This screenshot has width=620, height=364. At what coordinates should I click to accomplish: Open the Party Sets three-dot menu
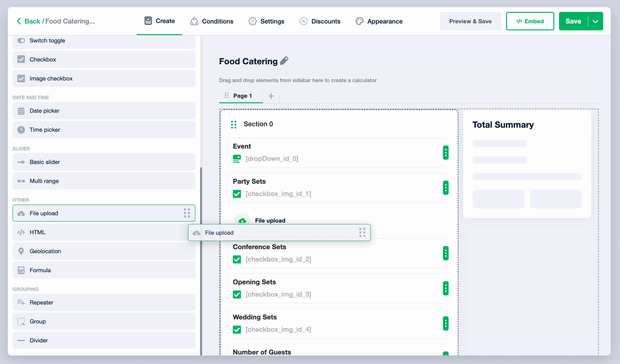(446, 188)
